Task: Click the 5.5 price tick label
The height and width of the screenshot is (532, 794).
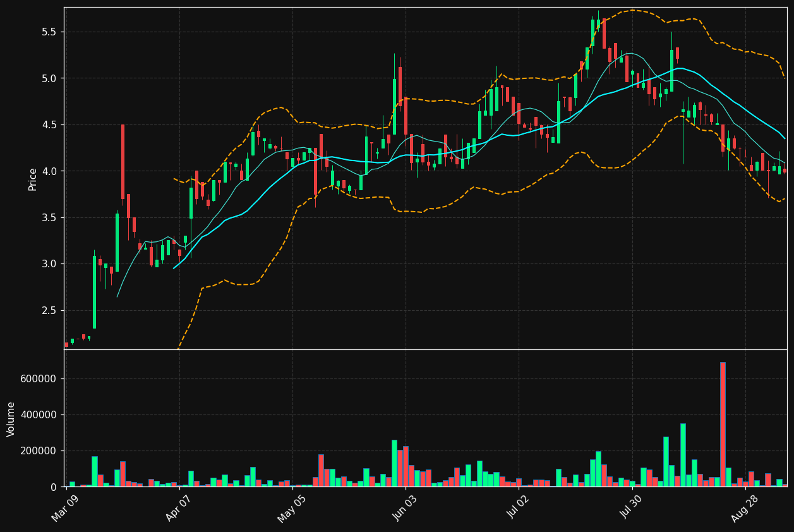Action: point(50,32)
